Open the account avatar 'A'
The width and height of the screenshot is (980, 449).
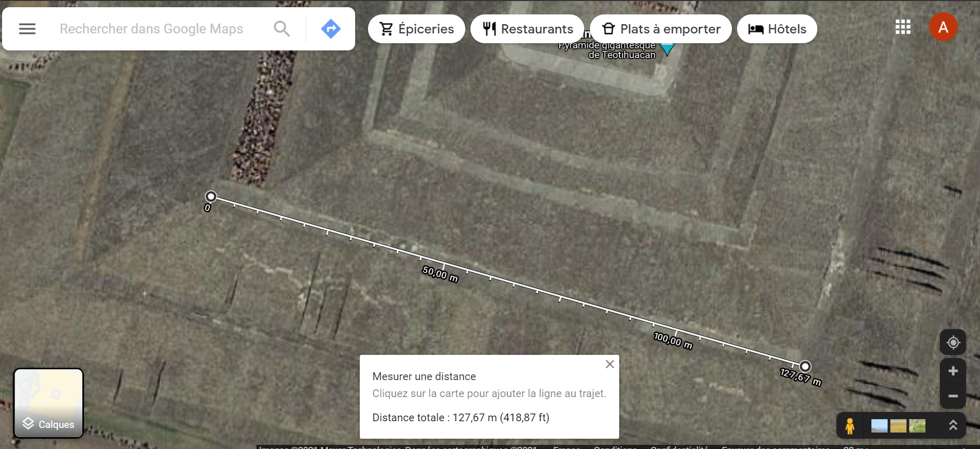pyautogui.click(x=943, y=27)
